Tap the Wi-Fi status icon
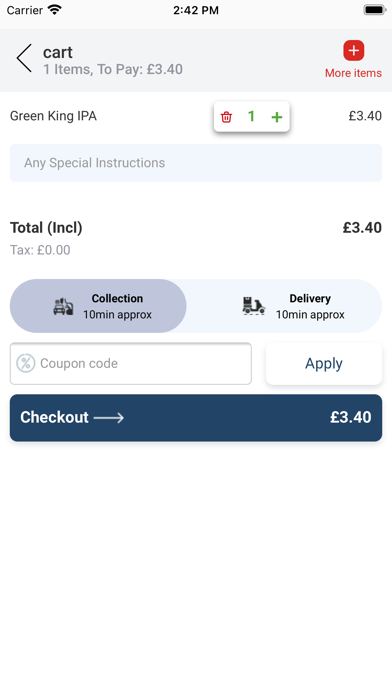 [x=55, y=10]
